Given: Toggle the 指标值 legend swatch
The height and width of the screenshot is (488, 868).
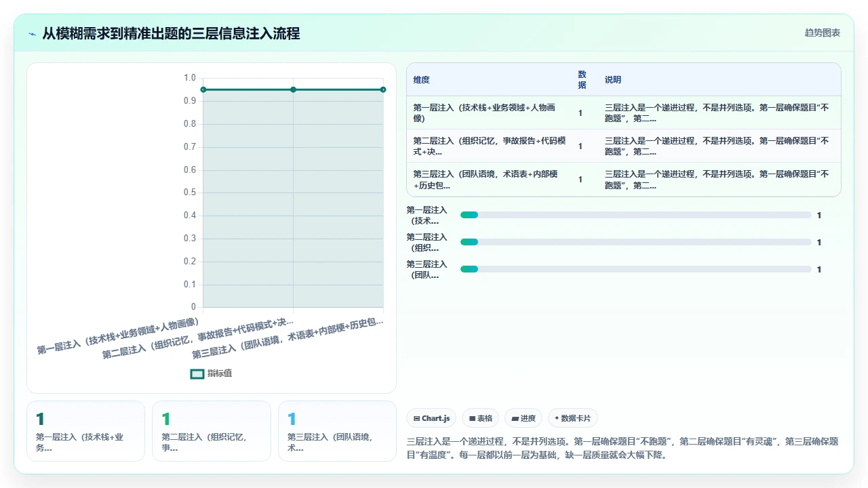Looking at the screenshot, I should coord(197,373).
